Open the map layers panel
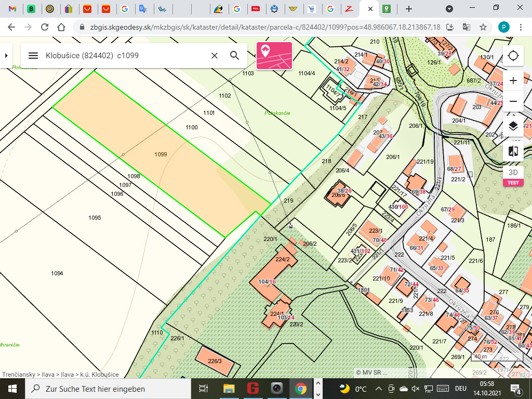This screenshot has height=399, width=532. (x=513, y=126)
